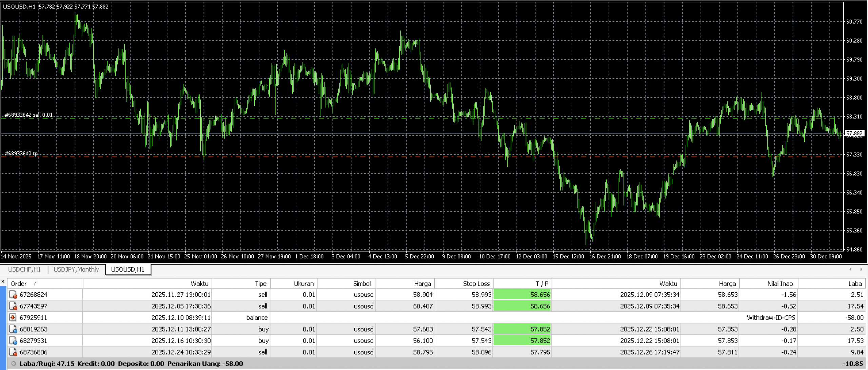
Task: Close the terminal panel with X
Action: [x=3, y=281]
